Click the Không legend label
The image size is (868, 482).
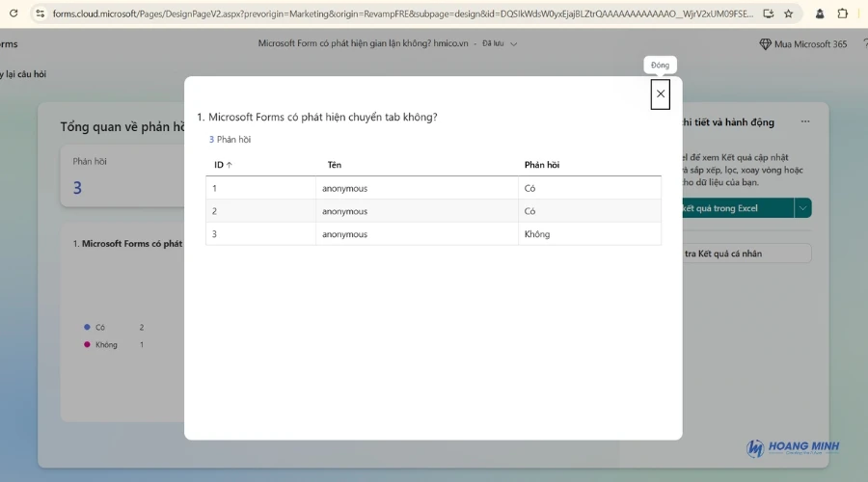pos(106,345)
